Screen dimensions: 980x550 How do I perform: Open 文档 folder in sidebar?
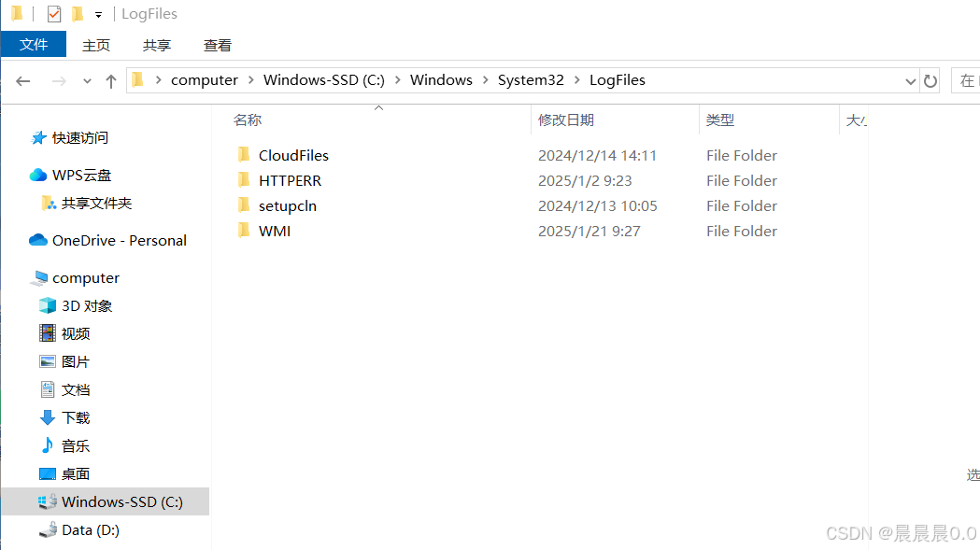pos(75,390)
